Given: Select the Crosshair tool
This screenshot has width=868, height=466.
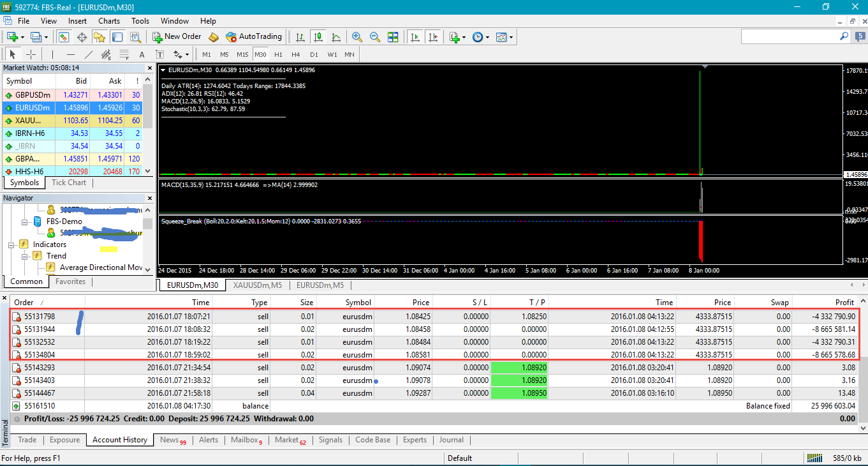Looking at the screenshot, I should pyautogui.click(x=31, y=54).
